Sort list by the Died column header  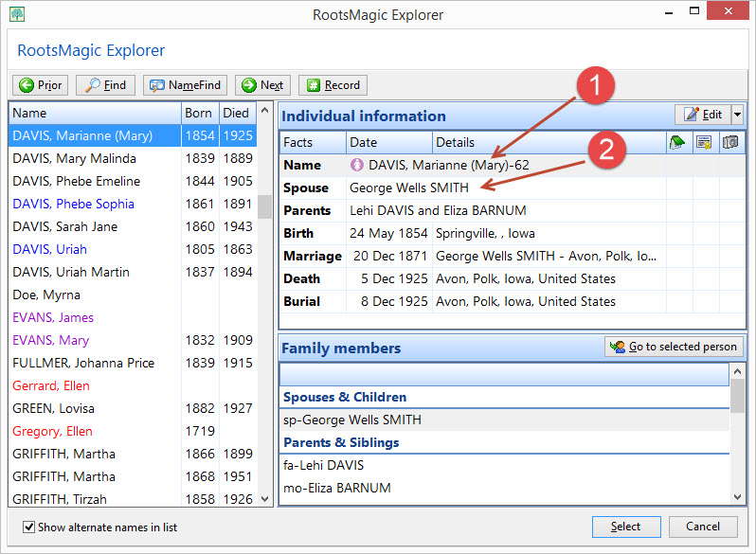click(238, 113)
